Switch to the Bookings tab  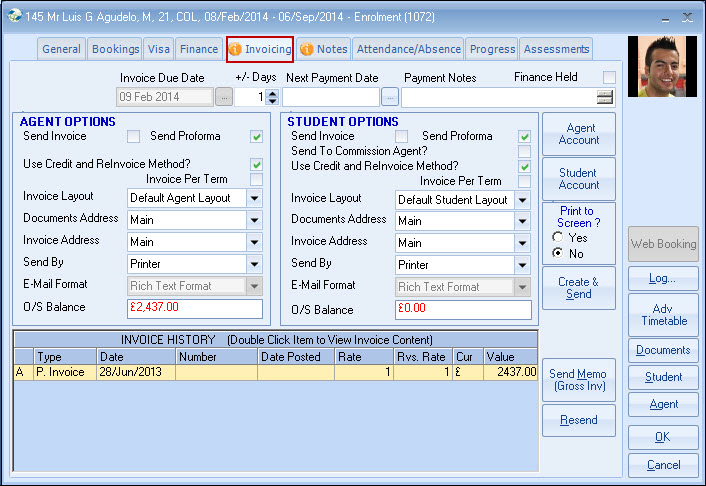(x=115, y=49)
